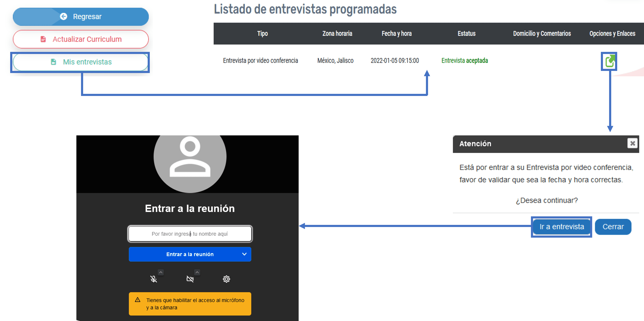Expand join options dropdown arrow
The height and width of the screenshot is (321, 644).
[x=244, y=254]
